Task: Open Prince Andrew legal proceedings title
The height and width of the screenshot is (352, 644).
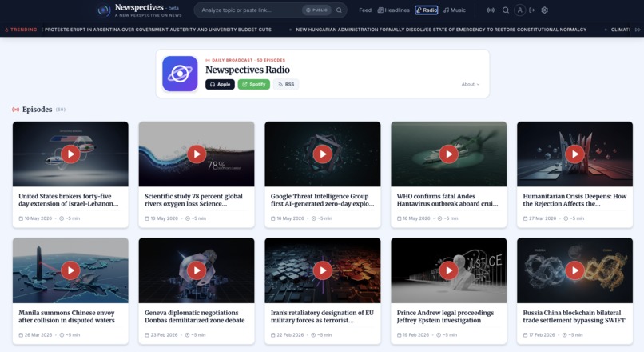Action: click(x=445, y=316)
